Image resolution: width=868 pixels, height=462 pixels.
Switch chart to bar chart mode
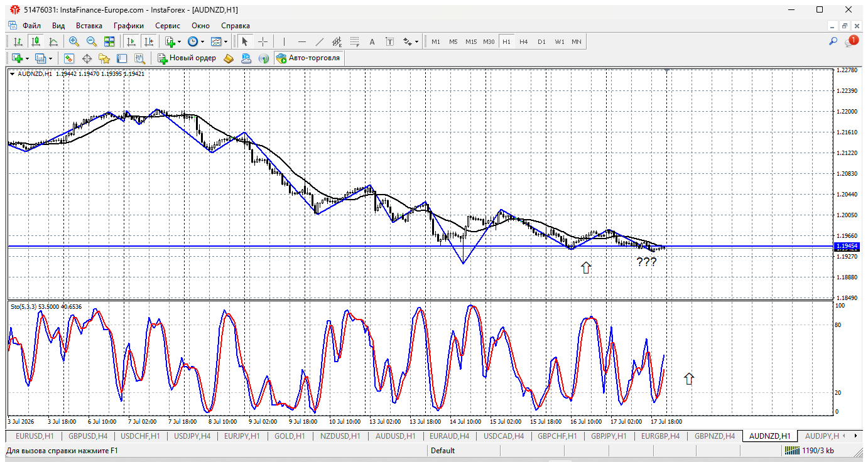click(19, 41)
